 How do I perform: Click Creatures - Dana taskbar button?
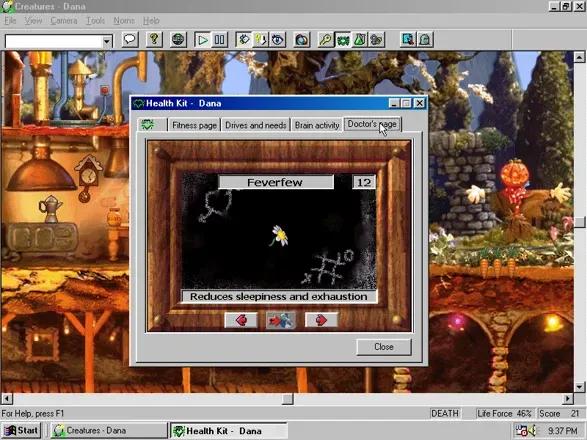109,431
